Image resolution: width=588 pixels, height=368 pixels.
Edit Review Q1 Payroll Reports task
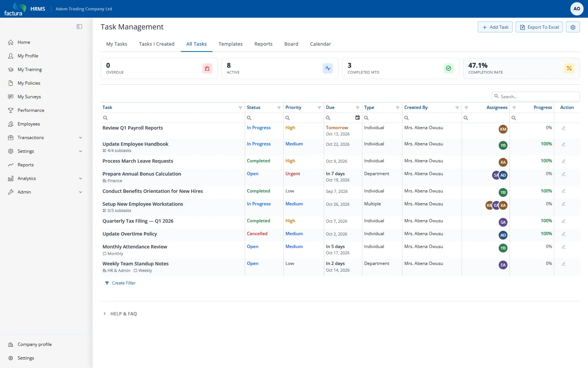click(564, 128)
